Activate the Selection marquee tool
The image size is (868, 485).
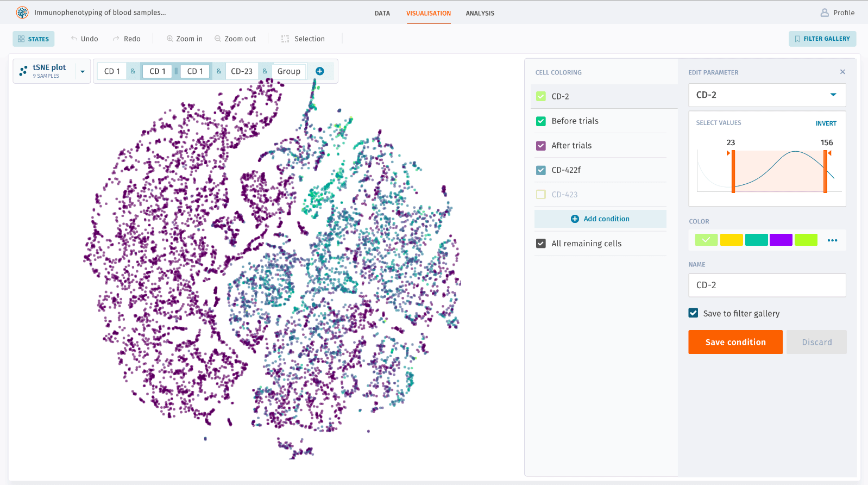click(285, 39)
